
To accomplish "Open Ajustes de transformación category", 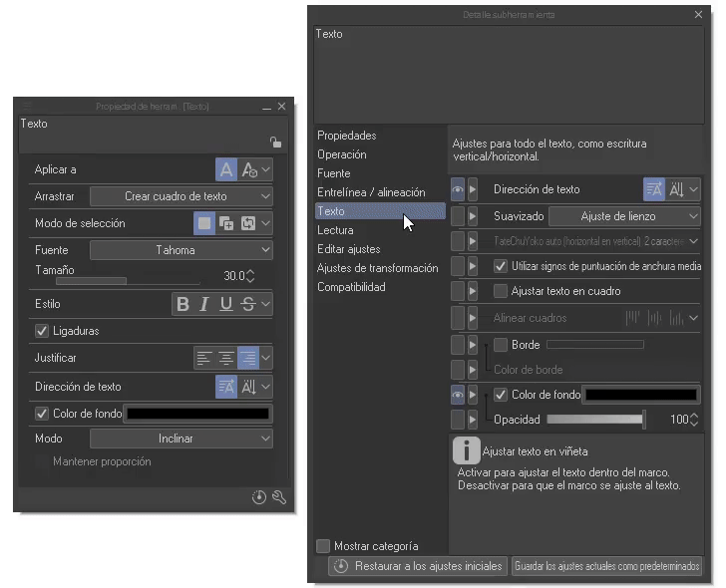I will point(377,268).
